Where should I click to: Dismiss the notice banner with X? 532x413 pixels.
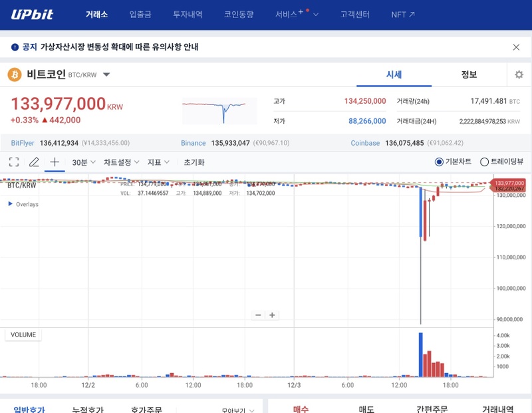tap(516, 47)
